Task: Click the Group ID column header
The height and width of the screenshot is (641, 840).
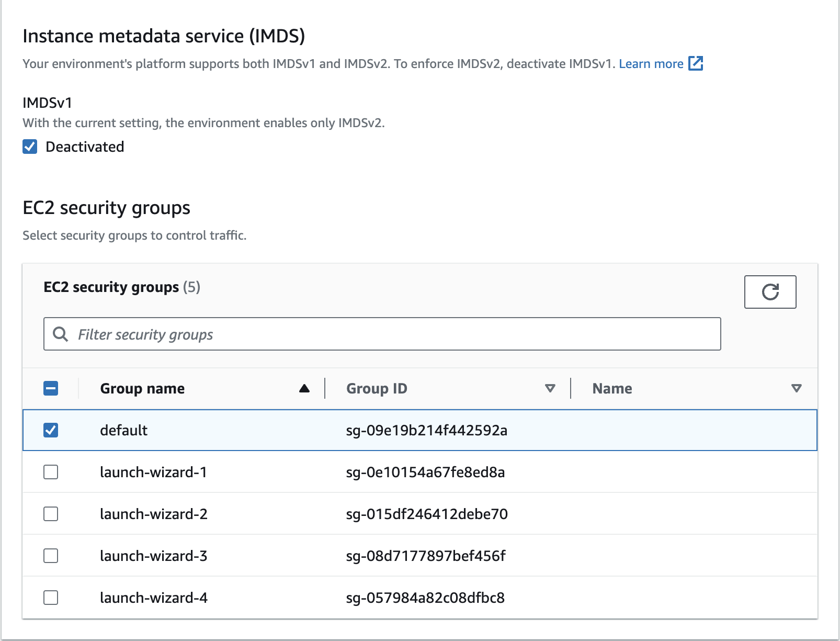Action: (377, 388)
